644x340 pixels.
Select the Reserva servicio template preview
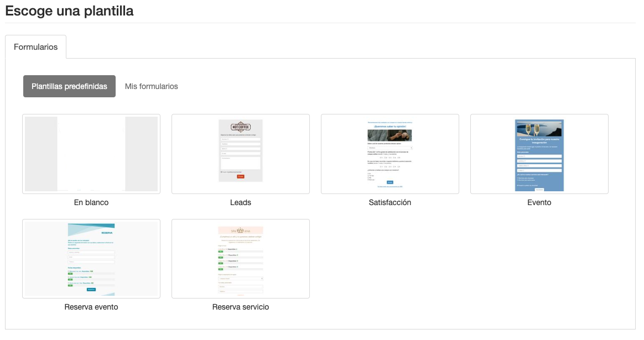click(x=241, y=259)
